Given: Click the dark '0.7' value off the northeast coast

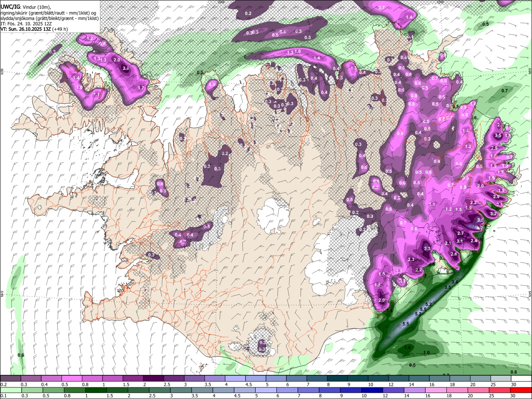Looking at the screenshot, I should tap(505, 91).
